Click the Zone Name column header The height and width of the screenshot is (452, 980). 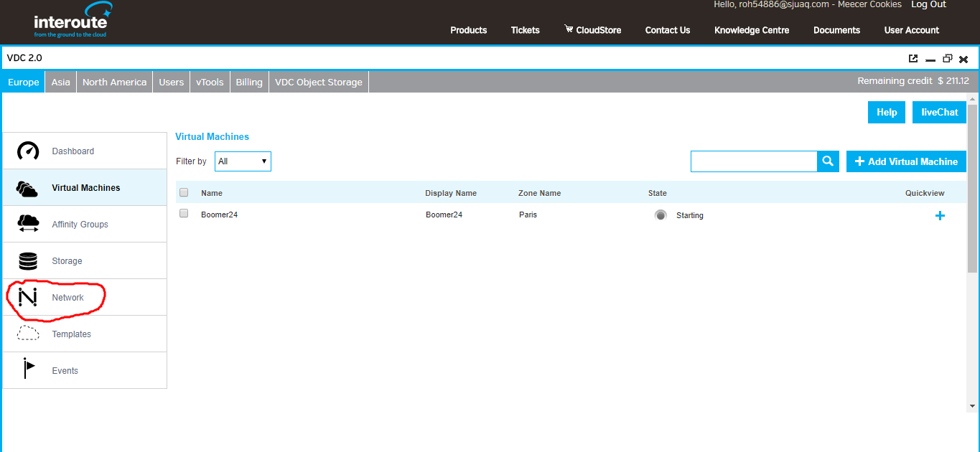540,193
